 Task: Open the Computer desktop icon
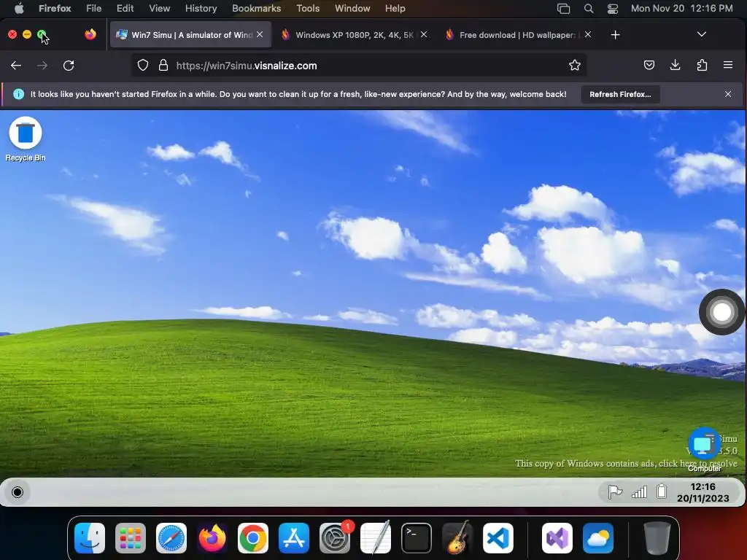(704, 449)
